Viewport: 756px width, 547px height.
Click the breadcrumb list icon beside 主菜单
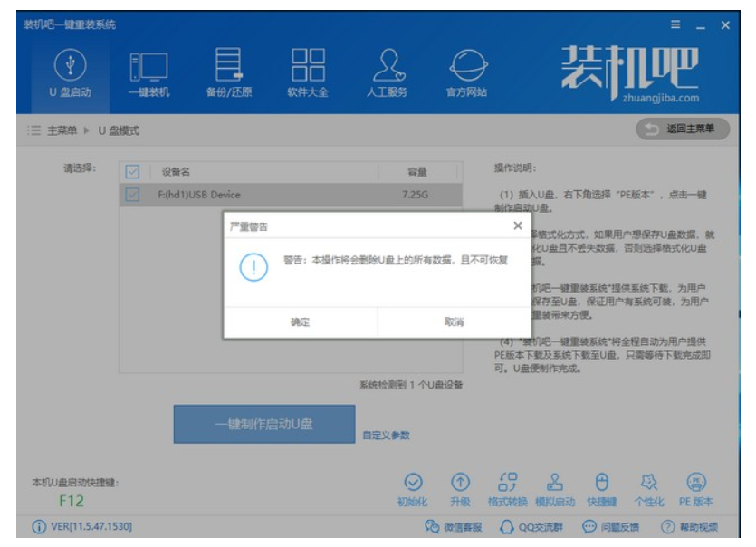pyautogui.click(x=33, y=130)
